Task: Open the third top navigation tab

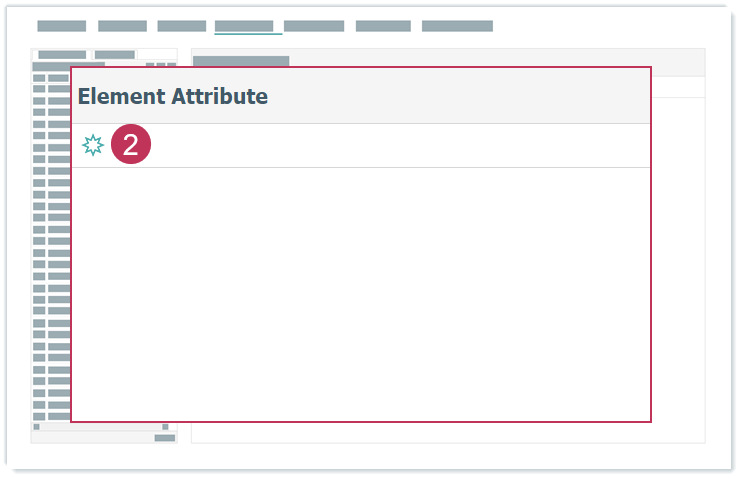Action: click(181, 26)
